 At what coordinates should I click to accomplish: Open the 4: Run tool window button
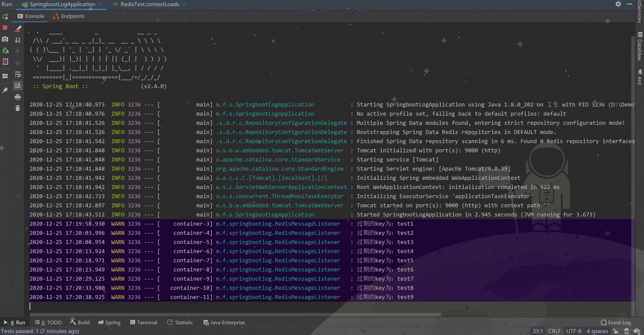[14, 322]
